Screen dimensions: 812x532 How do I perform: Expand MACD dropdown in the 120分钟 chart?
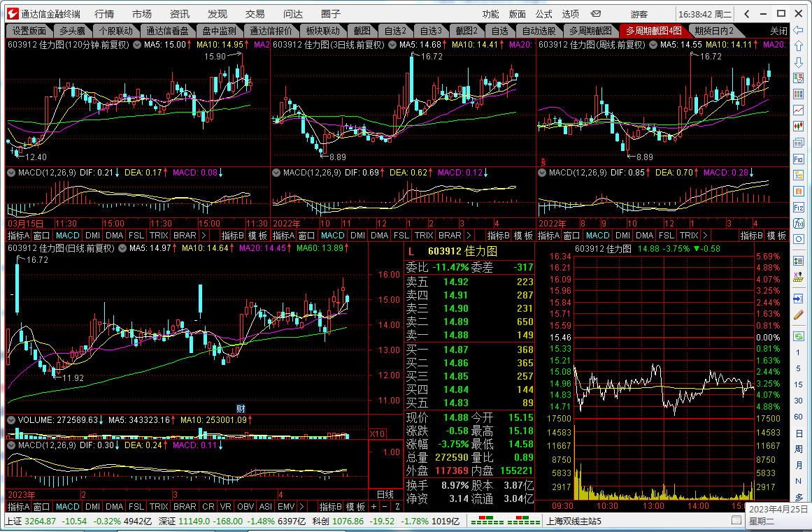11,173
